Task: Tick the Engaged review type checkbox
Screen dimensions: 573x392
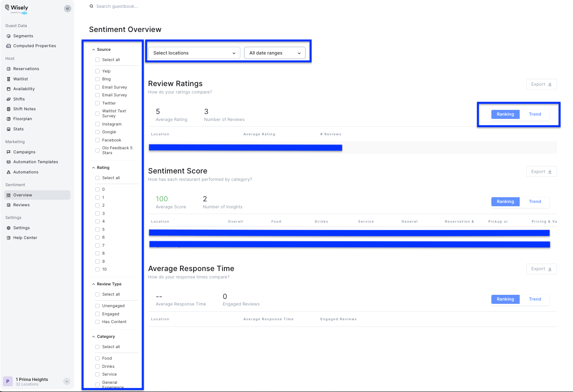Action: coord(98,314)
